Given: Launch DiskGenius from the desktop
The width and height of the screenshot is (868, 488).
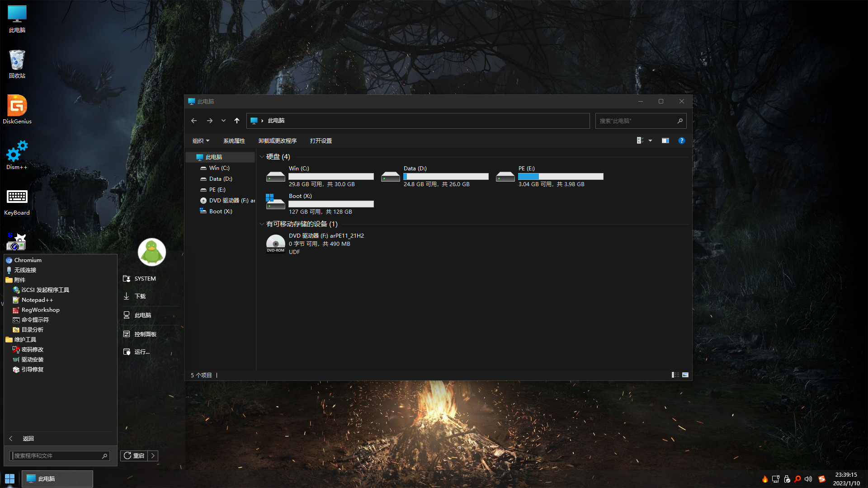Looking at the screenshot, I should pos(17,109).
